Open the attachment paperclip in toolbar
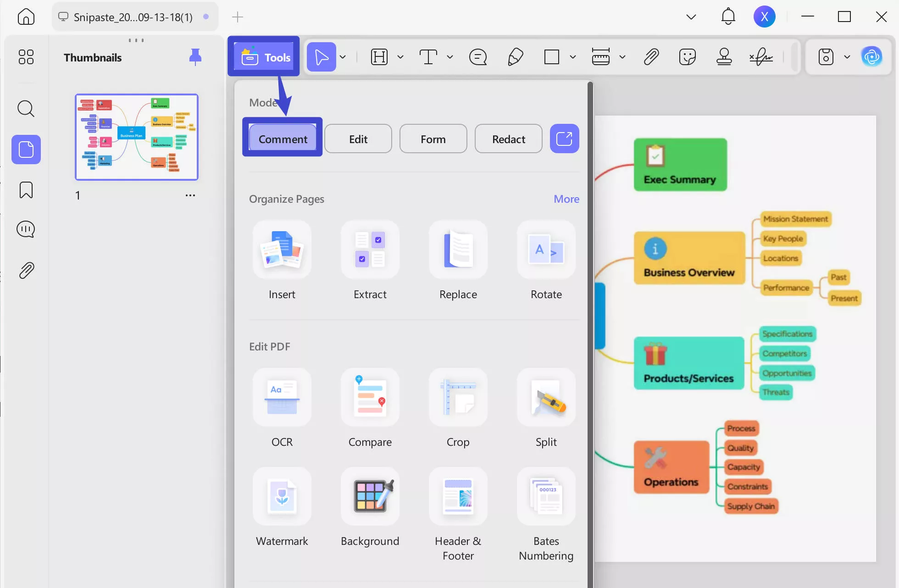Image resolution: width=899 pixels, height=588 pixels. (x=651, y=57)
